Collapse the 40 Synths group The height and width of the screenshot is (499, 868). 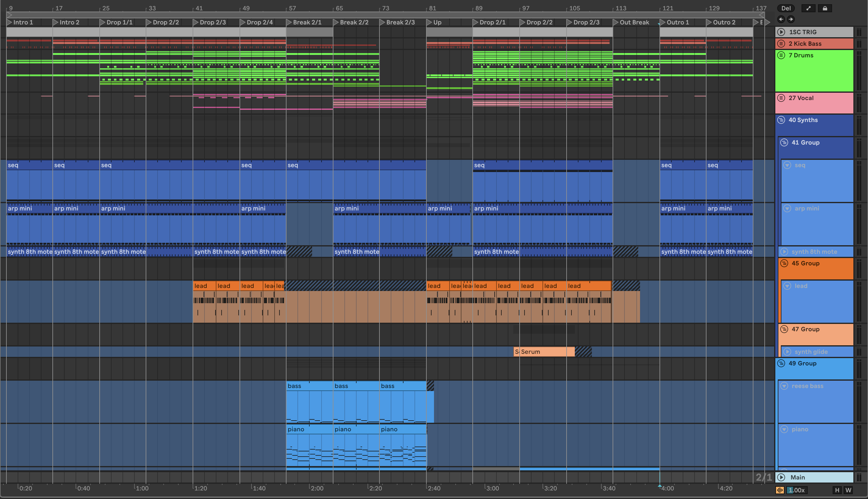pyautogui.click(x=781, y=120)
